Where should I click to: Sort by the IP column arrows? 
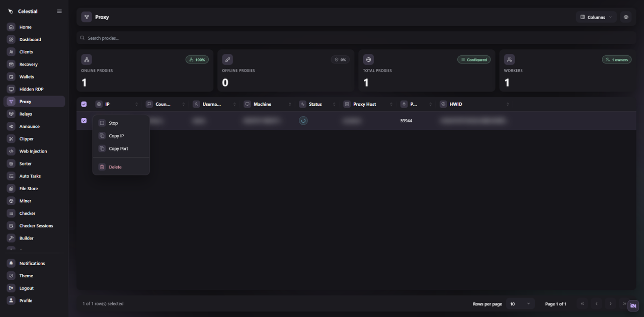pyautogui.click(x=136, y=104)
